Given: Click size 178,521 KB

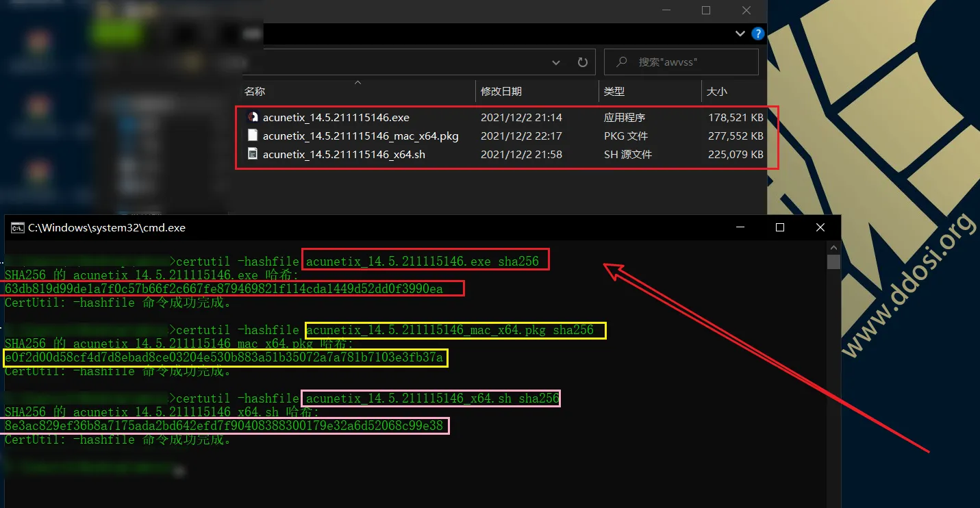Looking at the screenshot, I should [x=736, y=118].
